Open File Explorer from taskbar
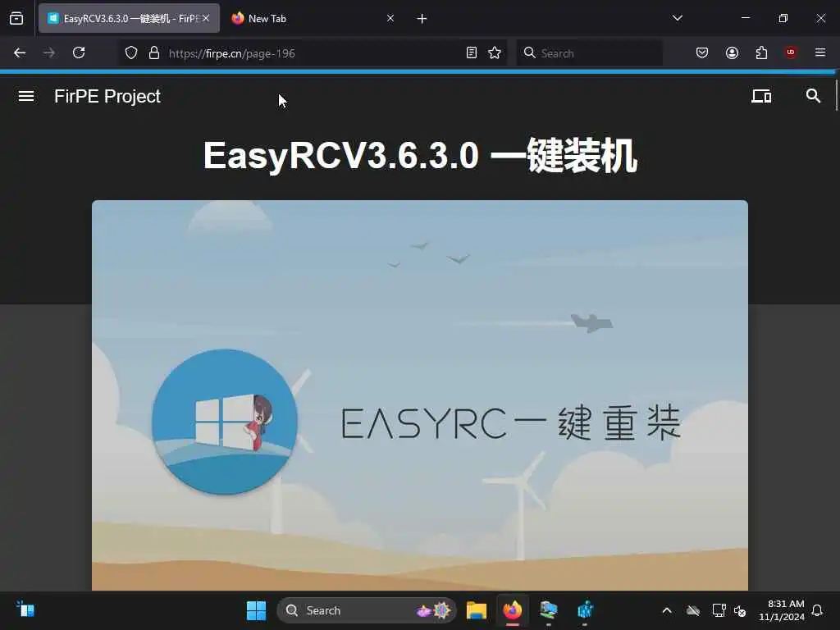840x630 pixels. tap(477, 610)
